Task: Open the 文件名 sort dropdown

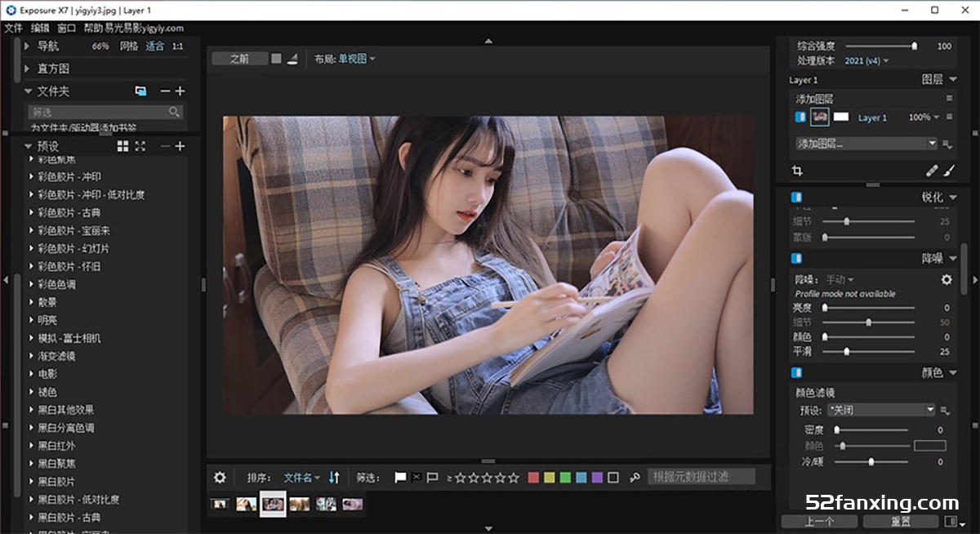Action: (x=301, y=478)
